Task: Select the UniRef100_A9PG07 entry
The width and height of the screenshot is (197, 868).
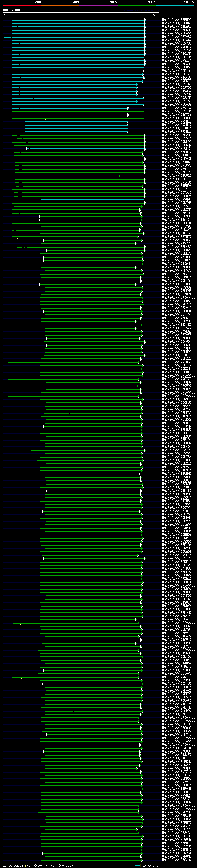Action: [x=177, y=67]
